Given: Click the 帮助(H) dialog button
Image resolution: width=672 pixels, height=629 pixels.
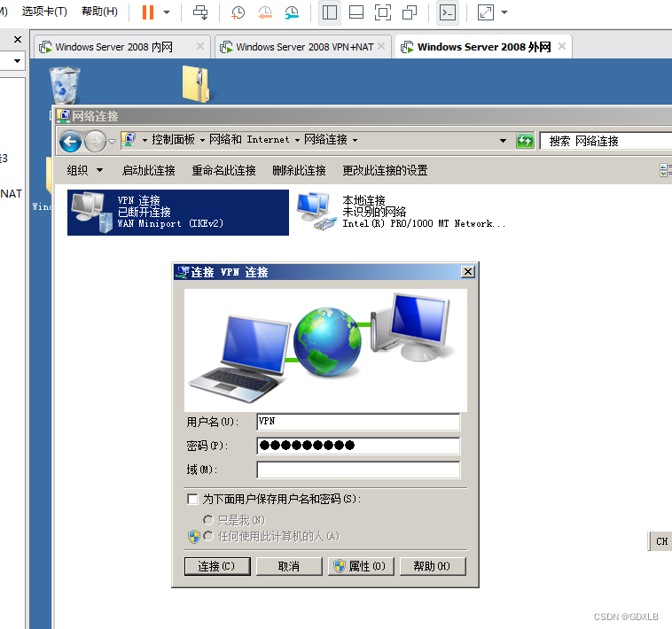Looking at the screenshot, I should pos(433,566).
